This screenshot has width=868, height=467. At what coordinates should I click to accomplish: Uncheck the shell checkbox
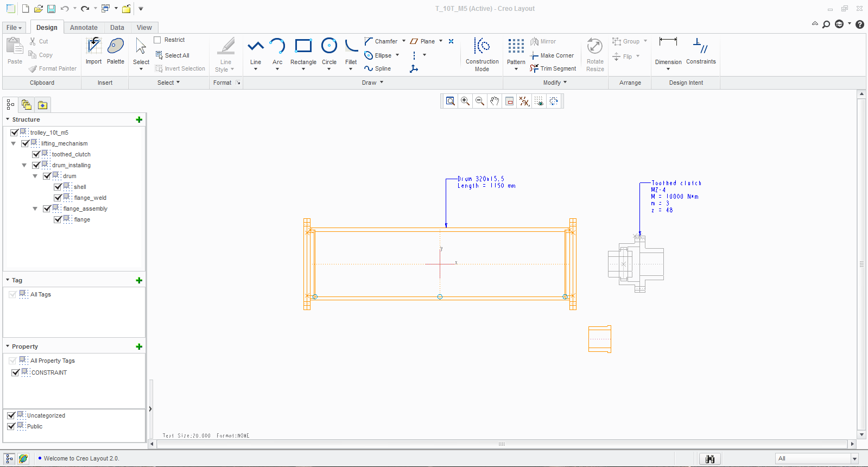click(x=58, y=187)
